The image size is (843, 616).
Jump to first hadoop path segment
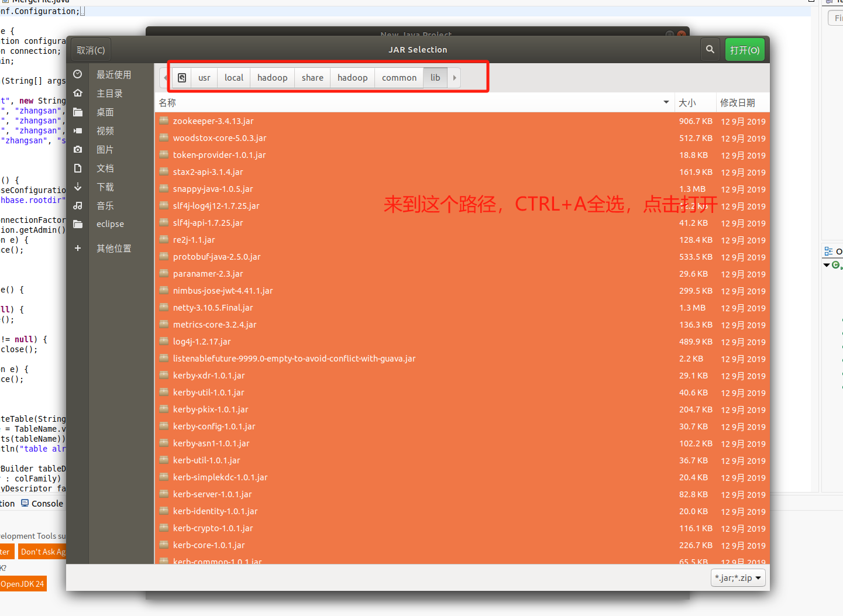coord(273,78)
